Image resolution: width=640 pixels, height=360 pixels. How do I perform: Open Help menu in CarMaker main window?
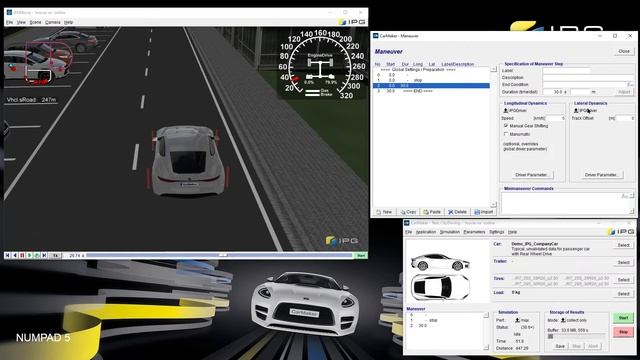(x=513, y=232)
